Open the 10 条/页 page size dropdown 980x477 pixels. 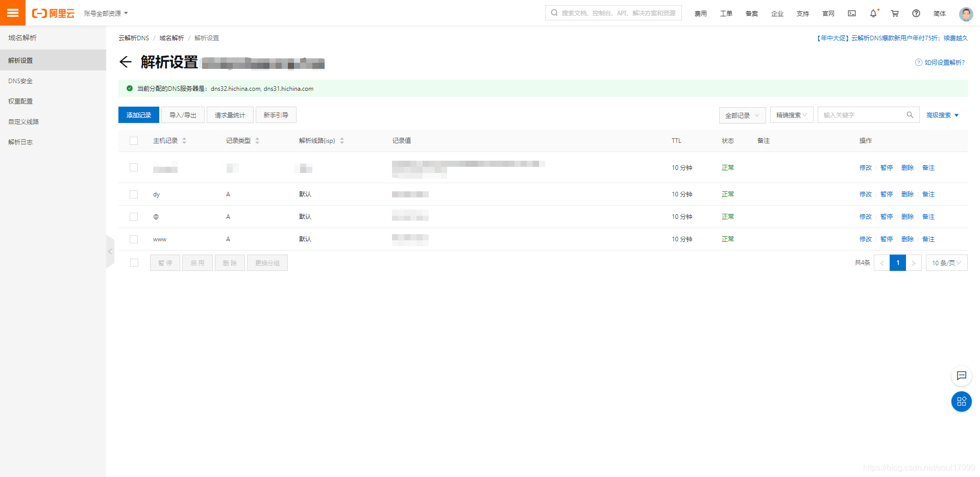947,263
